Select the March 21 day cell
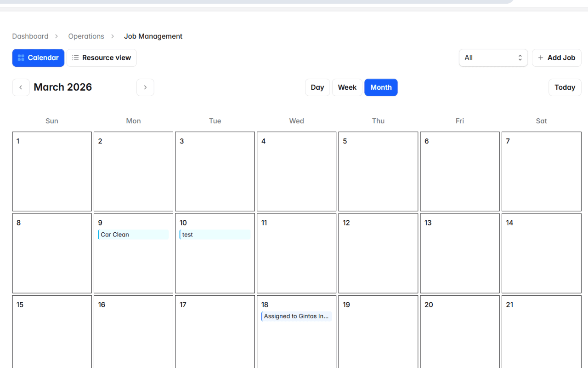Viewport: 588px width, 368px height. coord(541,336)
